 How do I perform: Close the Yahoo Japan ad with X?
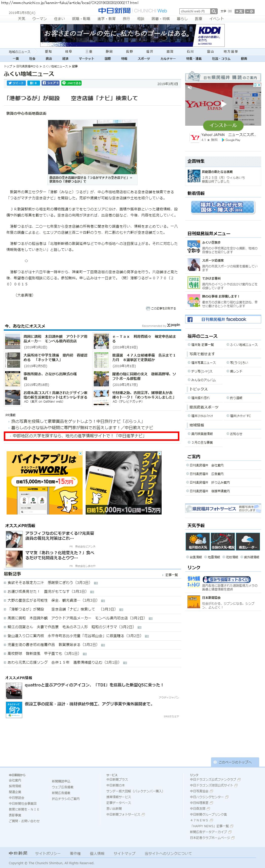pos(259,85)
